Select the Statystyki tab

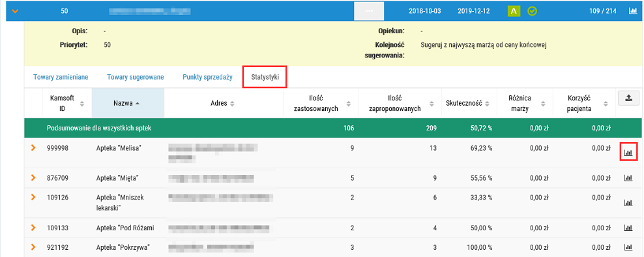pos(265,77)
